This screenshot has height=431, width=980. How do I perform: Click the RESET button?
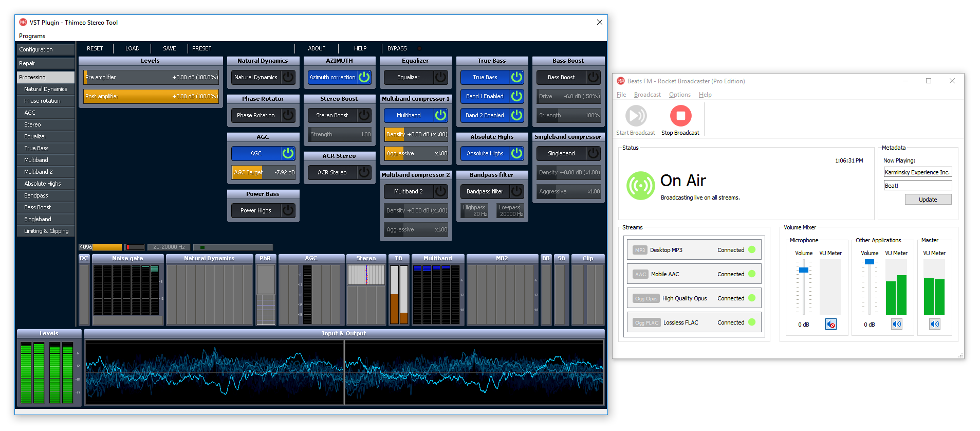(x=95, y=48)
